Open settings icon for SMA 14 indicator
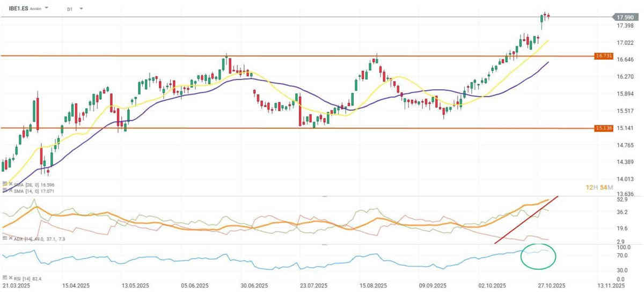Image resolution: width=644 pixels, height=293 pixels. (x=4, y=191)
